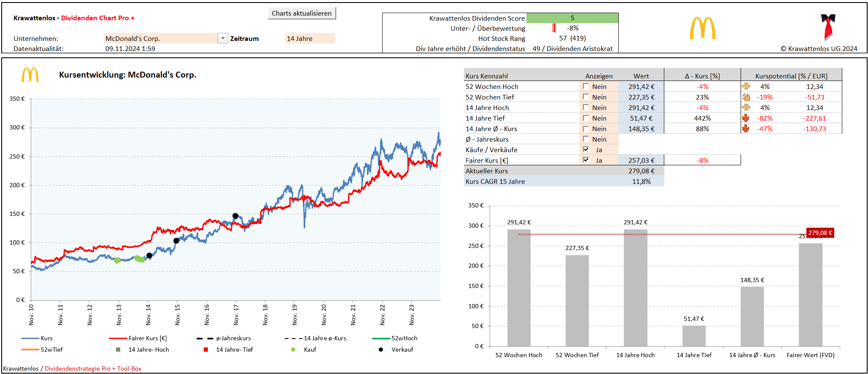Image resolution: width=868 pixels, height=374 pixels.
Task: Click the McDonald's logo beside chart title
Action: tap(30, 75)
